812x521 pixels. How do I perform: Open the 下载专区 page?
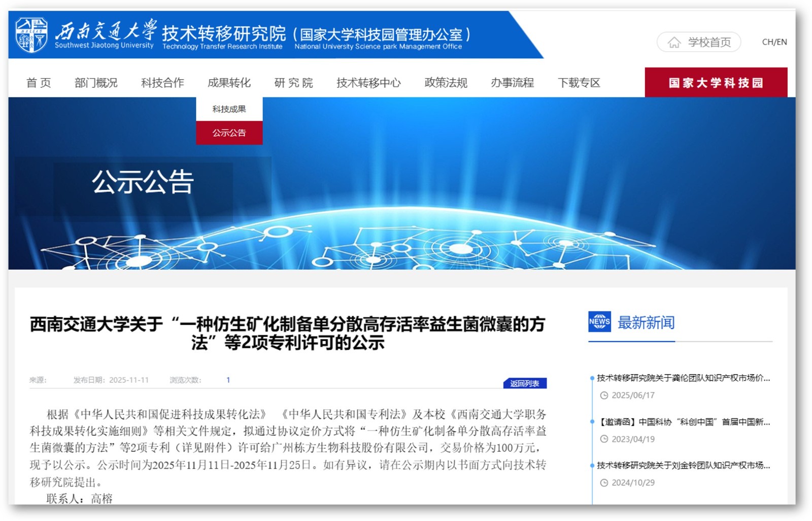coord(579,83)
